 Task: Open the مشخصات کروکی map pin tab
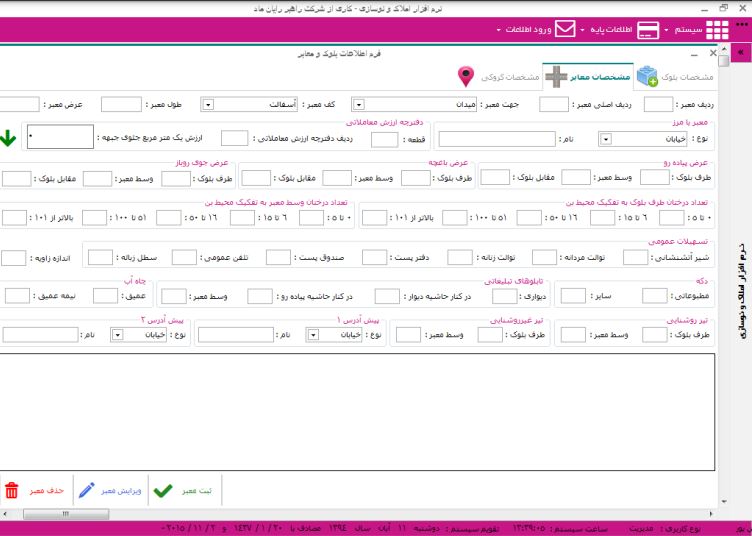coord(465,76)
